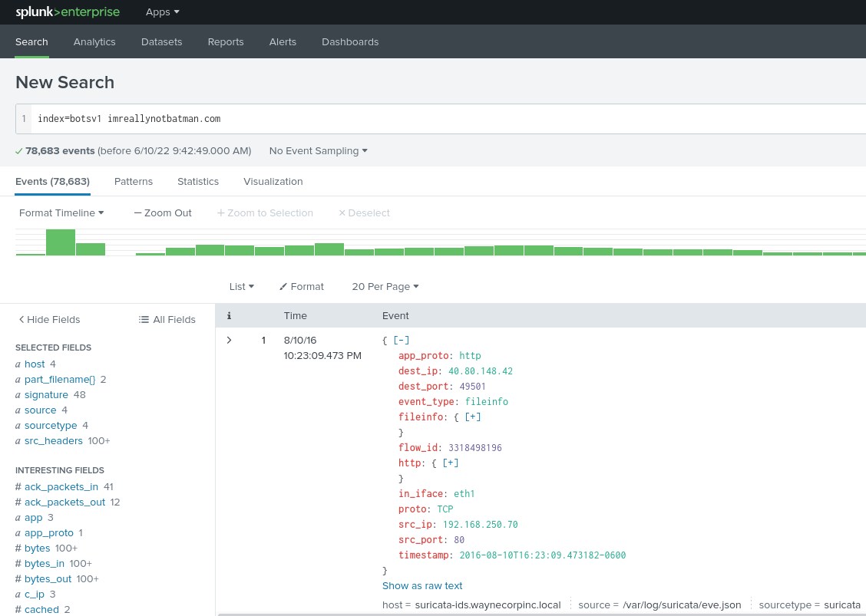
Task: Expand the http [+] node
Action: click(x=450, y=463)
